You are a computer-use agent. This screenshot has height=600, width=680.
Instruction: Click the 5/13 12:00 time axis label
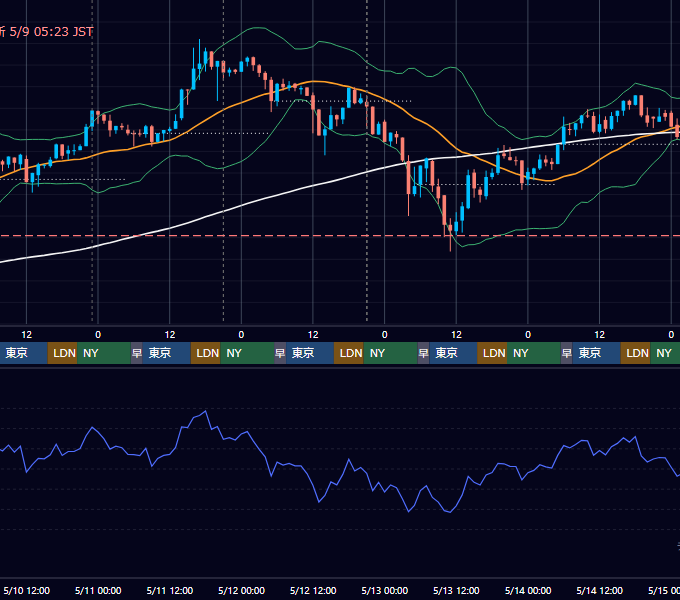(x=456, y=590)
